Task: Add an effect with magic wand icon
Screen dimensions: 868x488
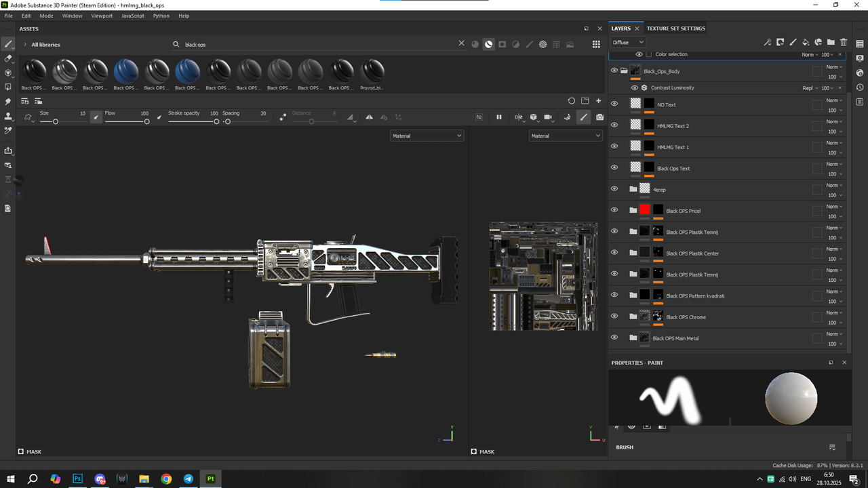Action: tap(768, 42)
